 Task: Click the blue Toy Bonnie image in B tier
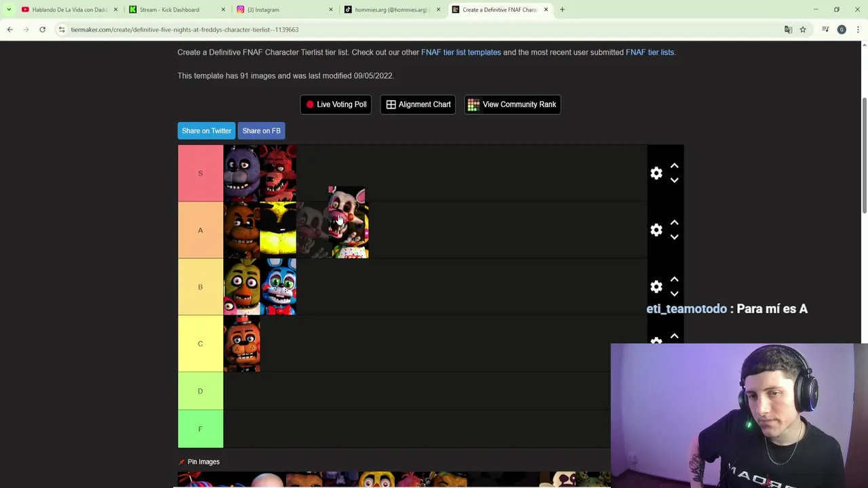pos(278,287)
